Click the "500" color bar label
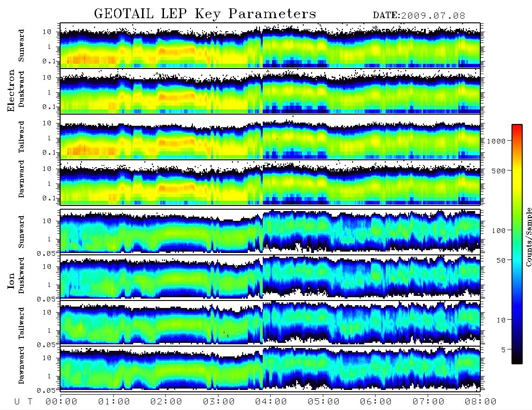Image resolution: width=532 pixels, height=410 pixels. click(498, 171)
